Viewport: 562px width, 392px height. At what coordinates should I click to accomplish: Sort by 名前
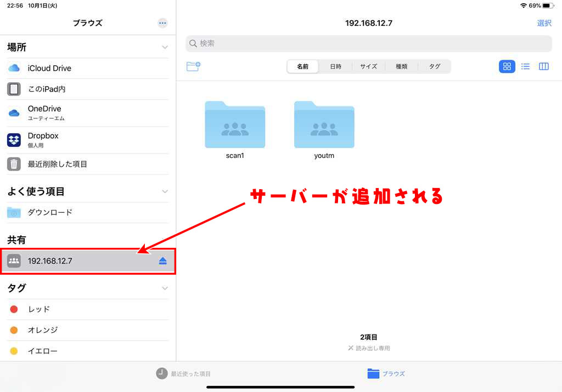(302, 66)
